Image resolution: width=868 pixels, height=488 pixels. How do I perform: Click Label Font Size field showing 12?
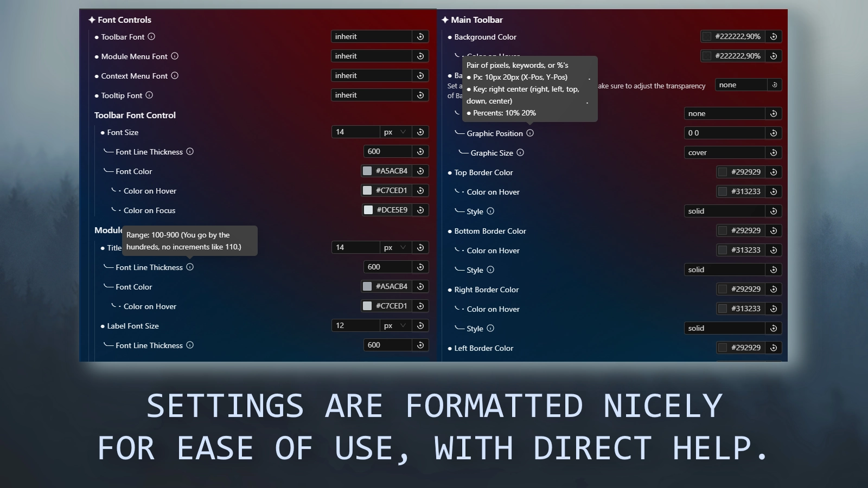click(355, 326)
